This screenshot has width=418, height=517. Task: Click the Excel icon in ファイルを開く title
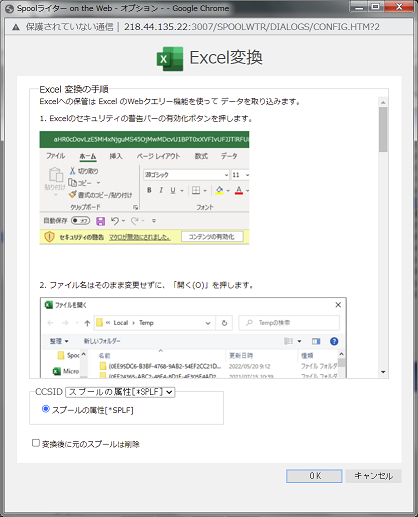coord(49,305)
